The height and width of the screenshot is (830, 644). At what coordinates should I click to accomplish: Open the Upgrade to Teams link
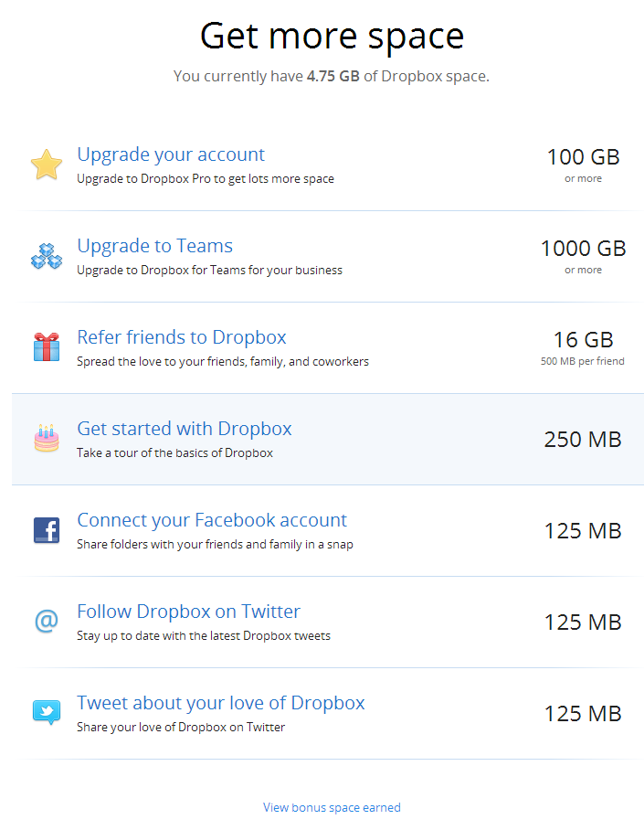pyautogui.click(x=155, y=246)
